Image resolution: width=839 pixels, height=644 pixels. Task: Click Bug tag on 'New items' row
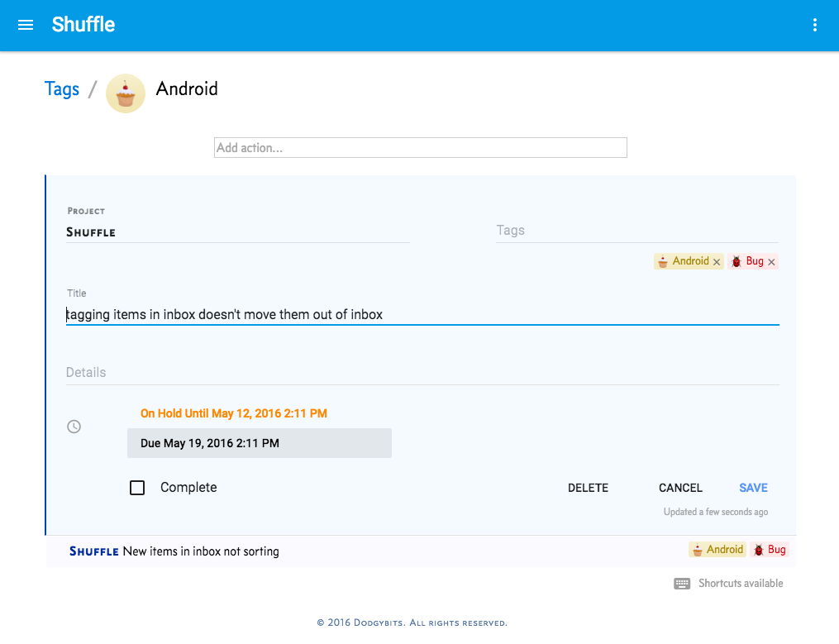coord(769,550)
